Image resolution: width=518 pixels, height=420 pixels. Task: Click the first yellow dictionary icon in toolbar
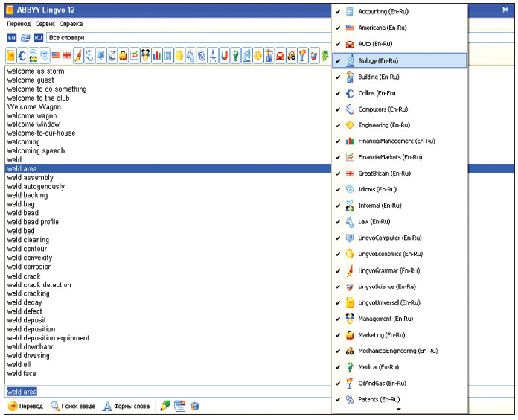[11, 56]
